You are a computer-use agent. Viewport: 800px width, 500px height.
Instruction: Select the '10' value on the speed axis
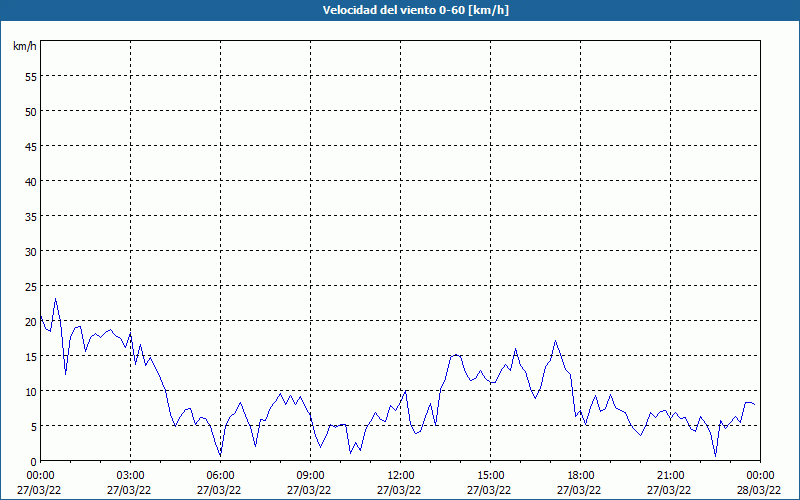(31, 392)
